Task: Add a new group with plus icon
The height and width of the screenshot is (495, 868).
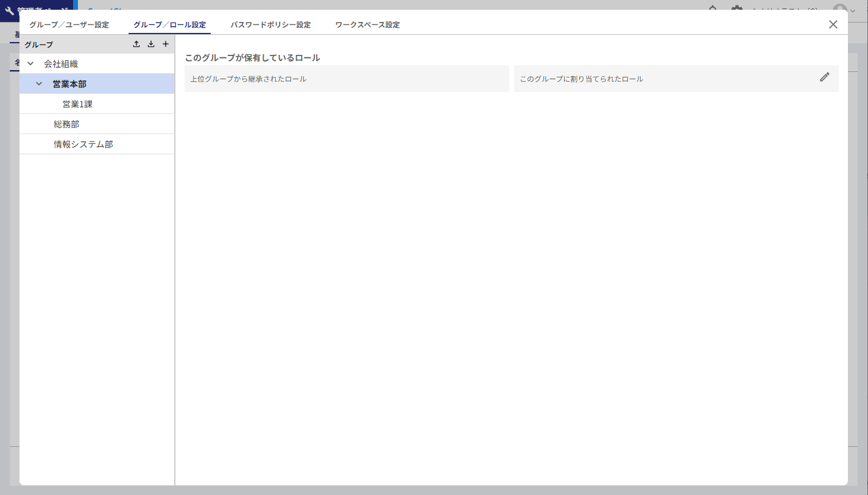Action: tap(166, 44)
